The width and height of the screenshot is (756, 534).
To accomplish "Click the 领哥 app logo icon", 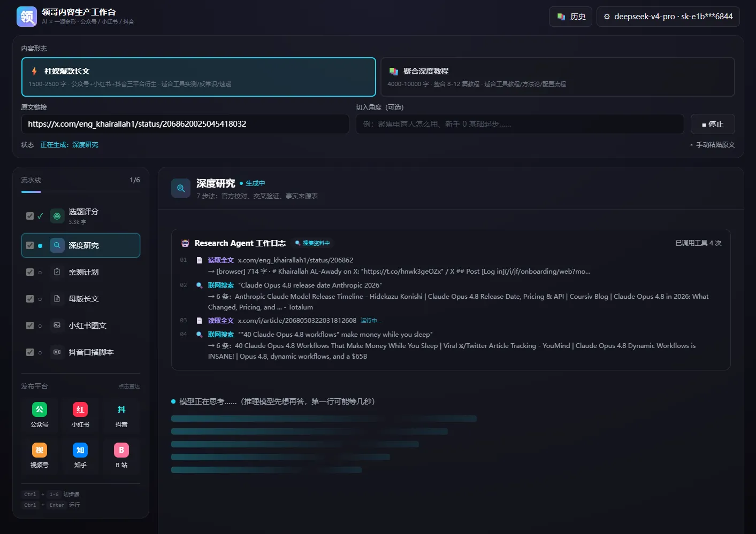I will pyautogui.click(x=27, y=17).
